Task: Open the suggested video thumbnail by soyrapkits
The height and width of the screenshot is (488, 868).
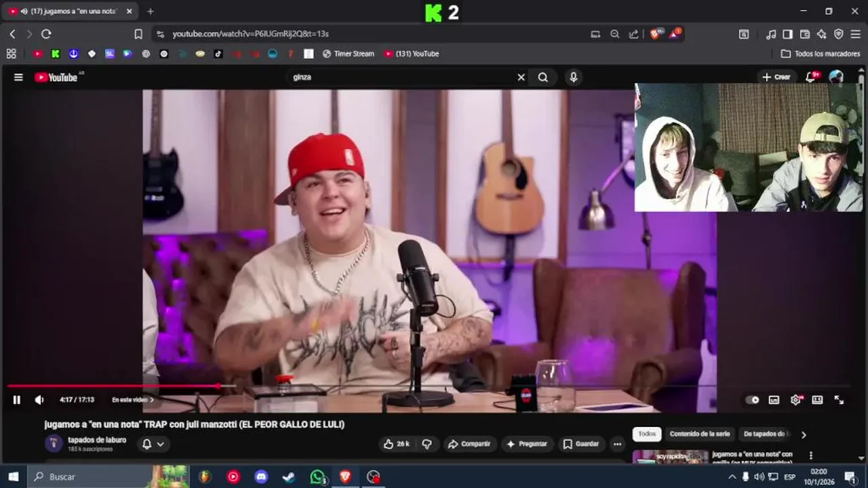Action: 671,457
